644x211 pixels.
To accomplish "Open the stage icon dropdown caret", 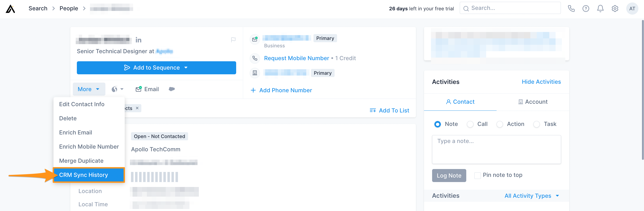I will [122, 89].
